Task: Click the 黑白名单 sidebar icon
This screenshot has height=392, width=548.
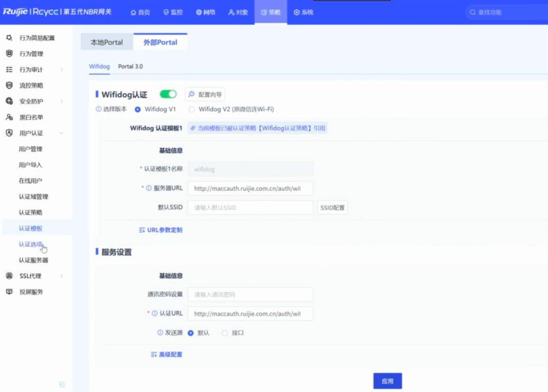Action: click(x=9, y=117)
